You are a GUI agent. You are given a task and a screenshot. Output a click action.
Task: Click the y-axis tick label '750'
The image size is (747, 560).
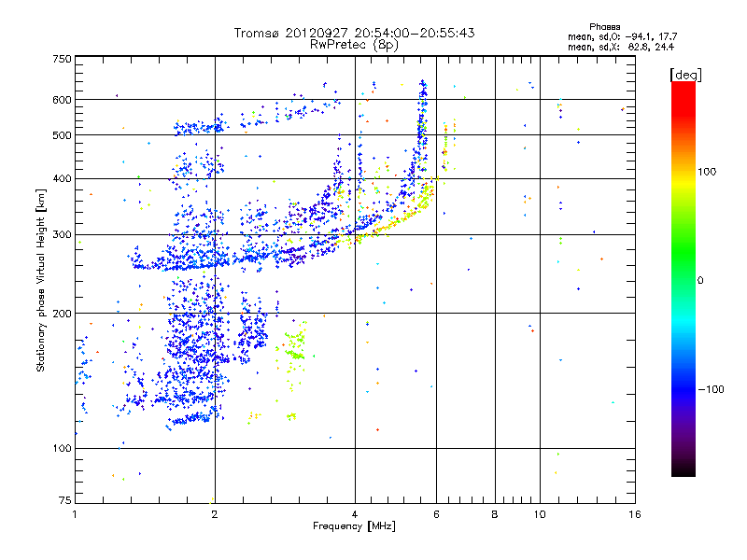62,59
